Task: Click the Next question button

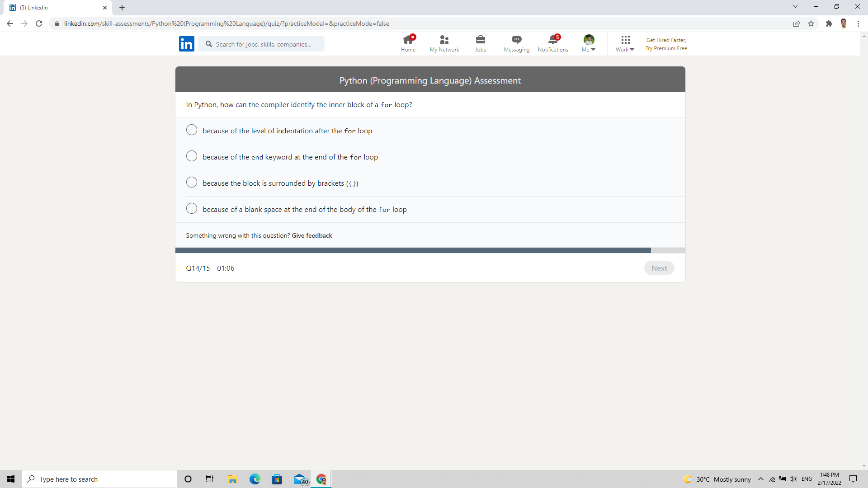Action: tap(659, 267)
